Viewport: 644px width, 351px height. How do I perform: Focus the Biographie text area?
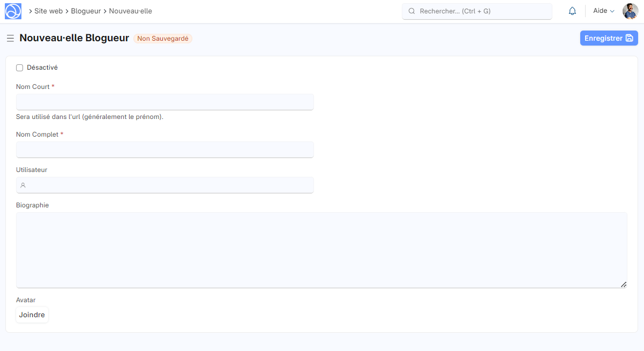(x=321, y=250)
